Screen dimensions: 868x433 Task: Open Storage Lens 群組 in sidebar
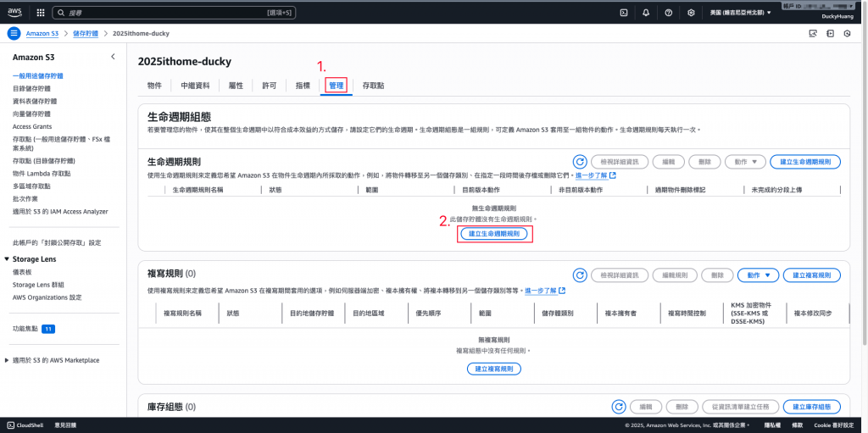pos(38,285)
